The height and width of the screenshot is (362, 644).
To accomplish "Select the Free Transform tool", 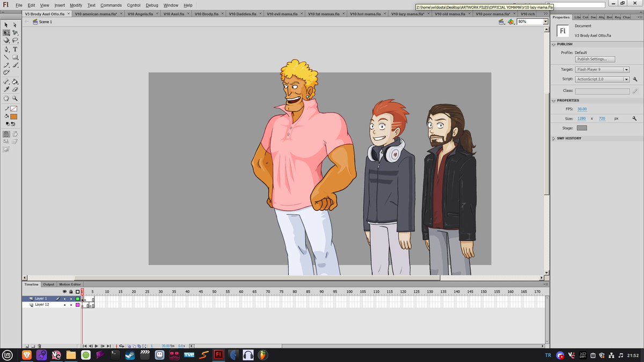I will (6, 32).
